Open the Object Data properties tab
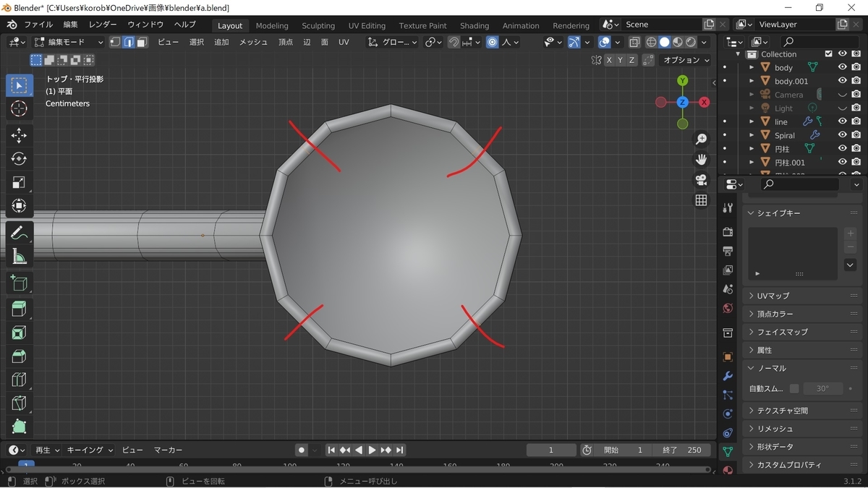868x488 pixels. (728, 451)
